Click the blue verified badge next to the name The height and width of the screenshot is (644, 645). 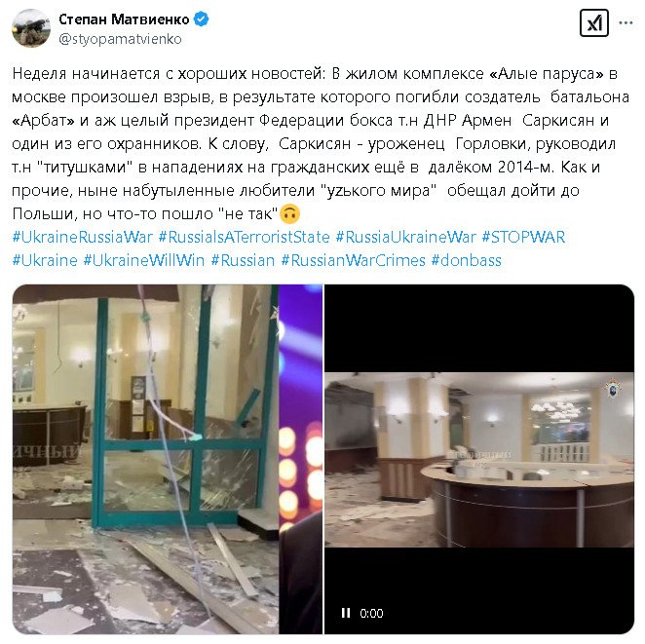[201, 19]
